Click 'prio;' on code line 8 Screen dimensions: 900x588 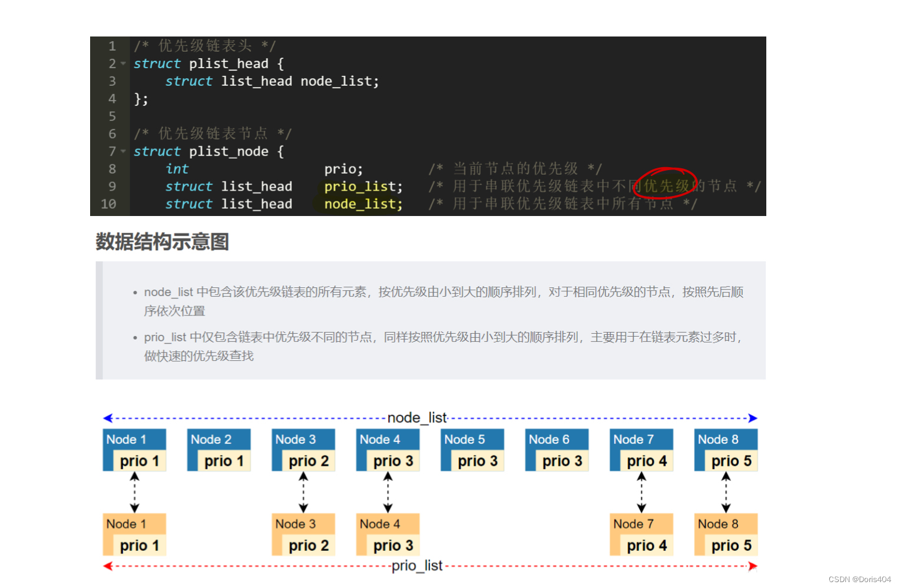click(343, 169)
